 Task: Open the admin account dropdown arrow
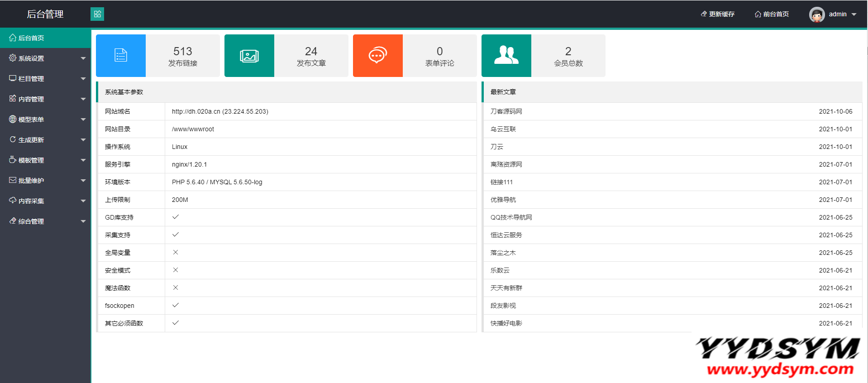(854, 14)
